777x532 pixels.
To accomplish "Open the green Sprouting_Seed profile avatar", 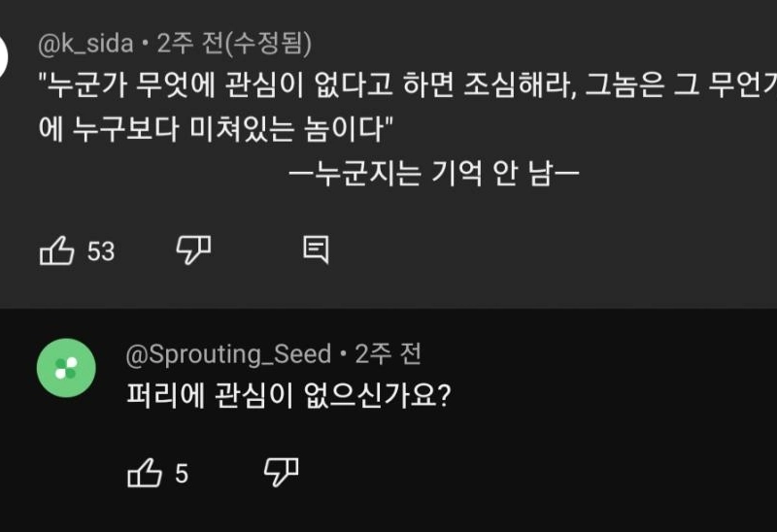I will pos(66,368).
